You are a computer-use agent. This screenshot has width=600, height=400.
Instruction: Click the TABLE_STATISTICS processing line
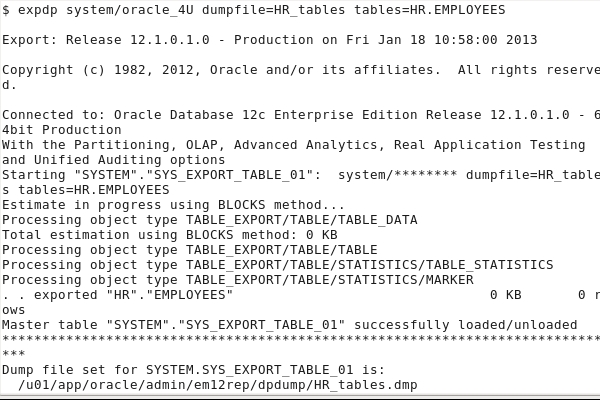(x=278, y=264)
